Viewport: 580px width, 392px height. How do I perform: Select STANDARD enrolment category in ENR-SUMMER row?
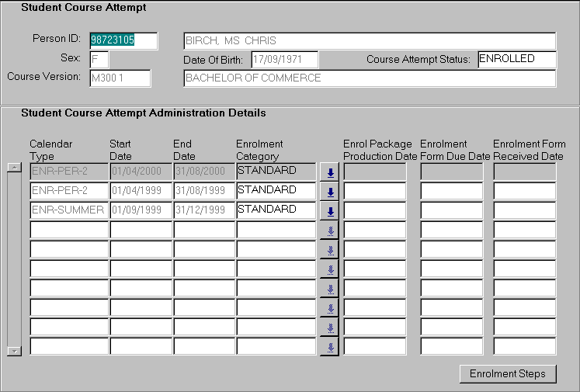[x=276, y=210]
